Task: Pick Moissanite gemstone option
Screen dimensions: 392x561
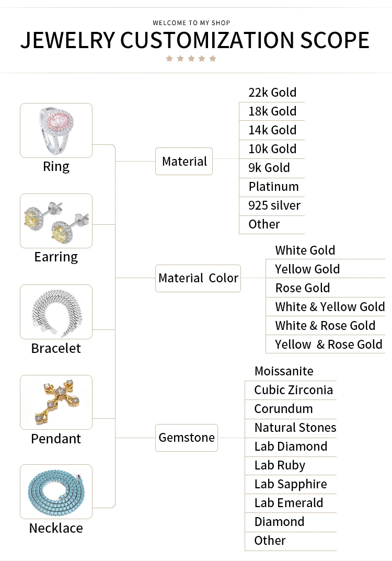Action: click(284, 371)
